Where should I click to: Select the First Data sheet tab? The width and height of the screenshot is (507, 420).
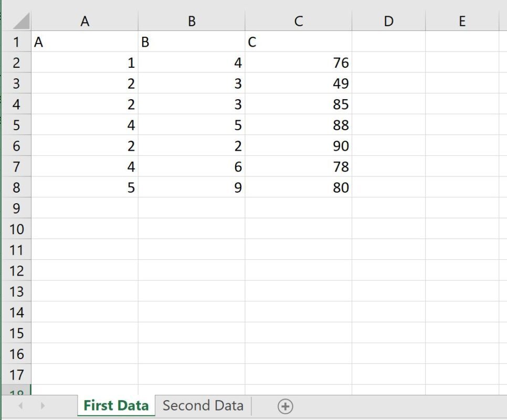pos(116,405)
